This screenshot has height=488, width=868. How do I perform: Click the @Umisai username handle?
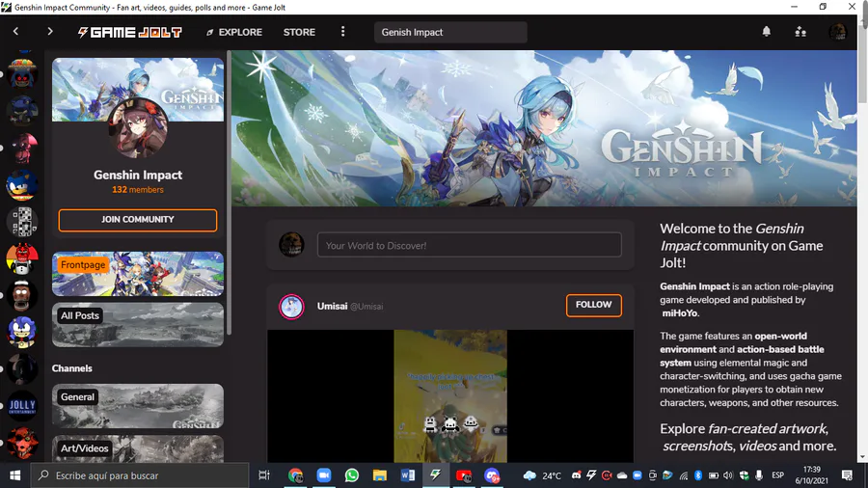tap(366, 307)
